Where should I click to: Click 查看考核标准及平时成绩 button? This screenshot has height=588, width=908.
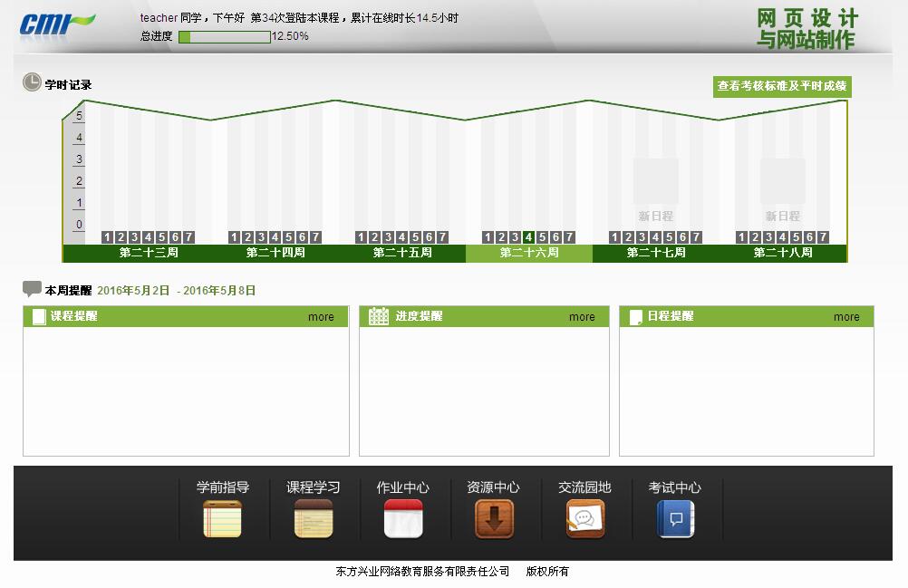pos(782,86)
